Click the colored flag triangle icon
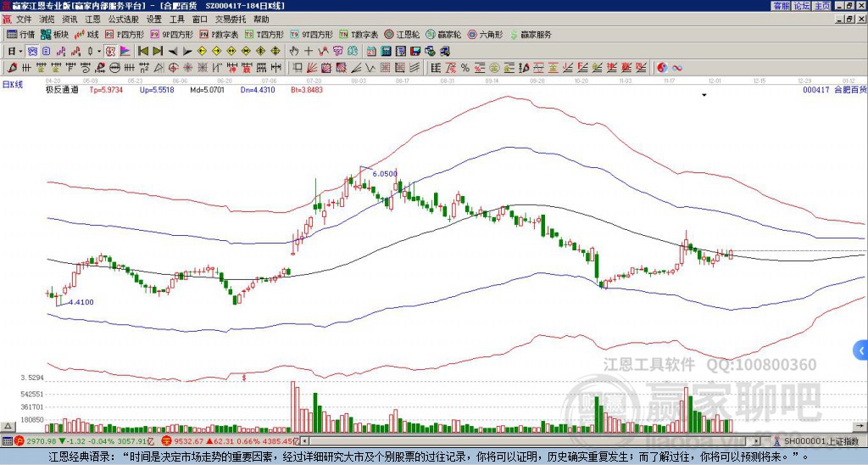This screenshot has width=868, height=465. 125,52
